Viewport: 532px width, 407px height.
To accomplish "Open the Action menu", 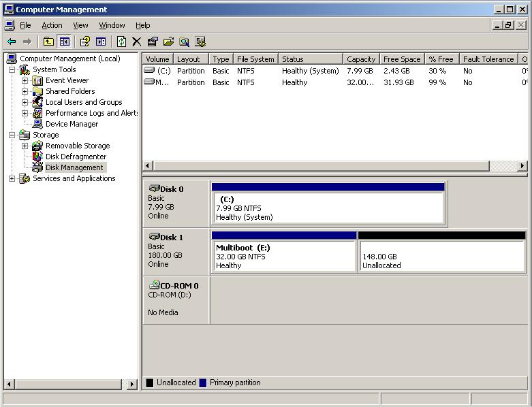I will (x=52, y=25).
